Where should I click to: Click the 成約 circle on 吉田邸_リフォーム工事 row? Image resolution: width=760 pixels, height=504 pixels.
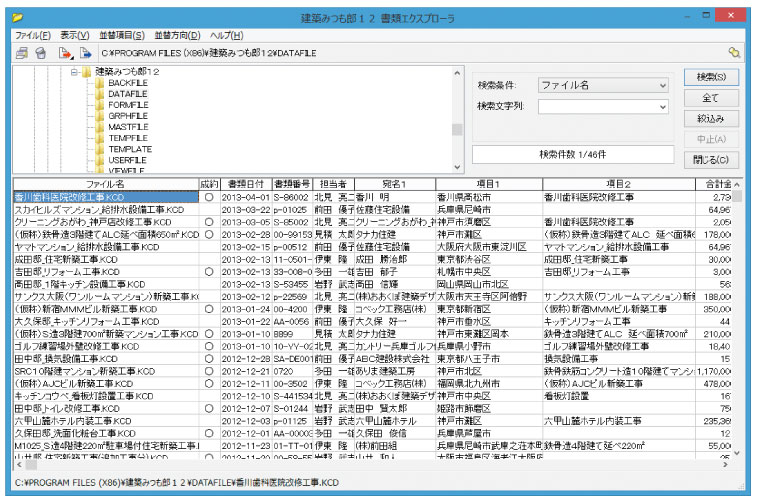point(209,272)
